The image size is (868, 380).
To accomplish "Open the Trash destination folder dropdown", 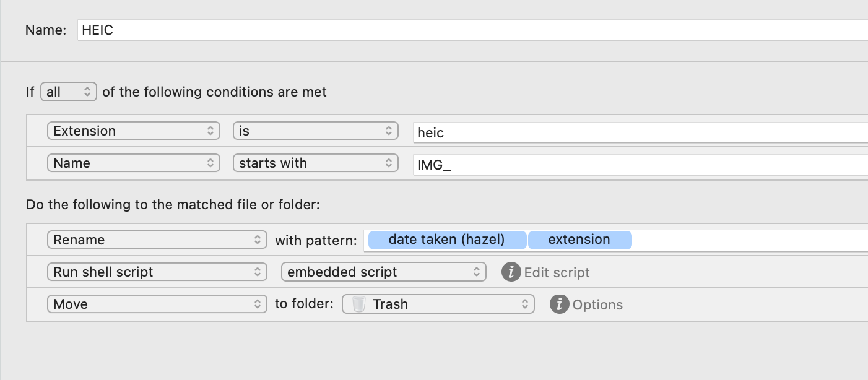I will [438, 304].
